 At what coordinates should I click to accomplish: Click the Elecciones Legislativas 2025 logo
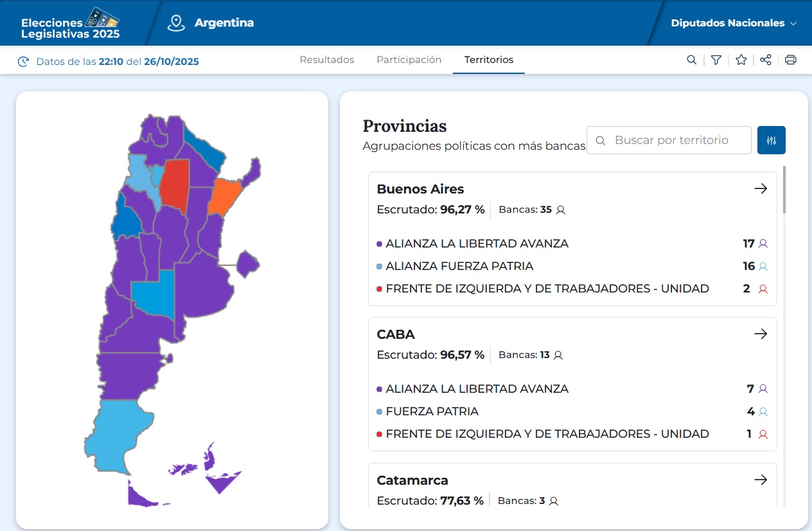71,23
